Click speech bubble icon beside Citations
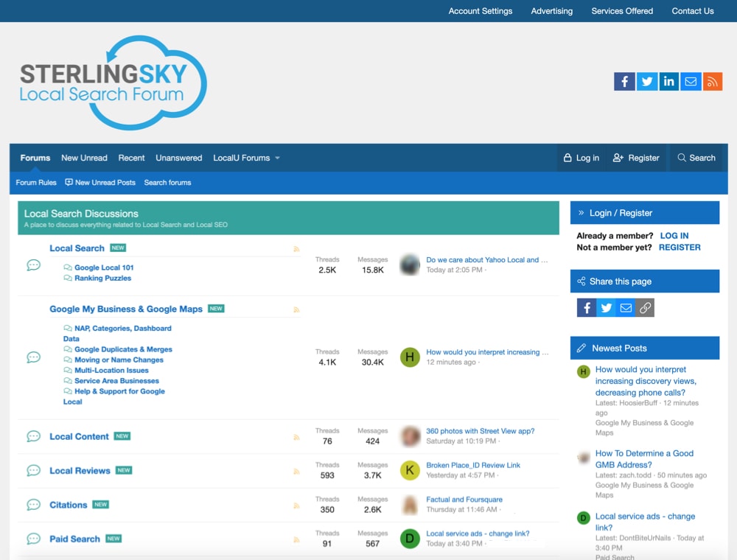The height and width of the screenshot is (560, 737). [33, 505]
